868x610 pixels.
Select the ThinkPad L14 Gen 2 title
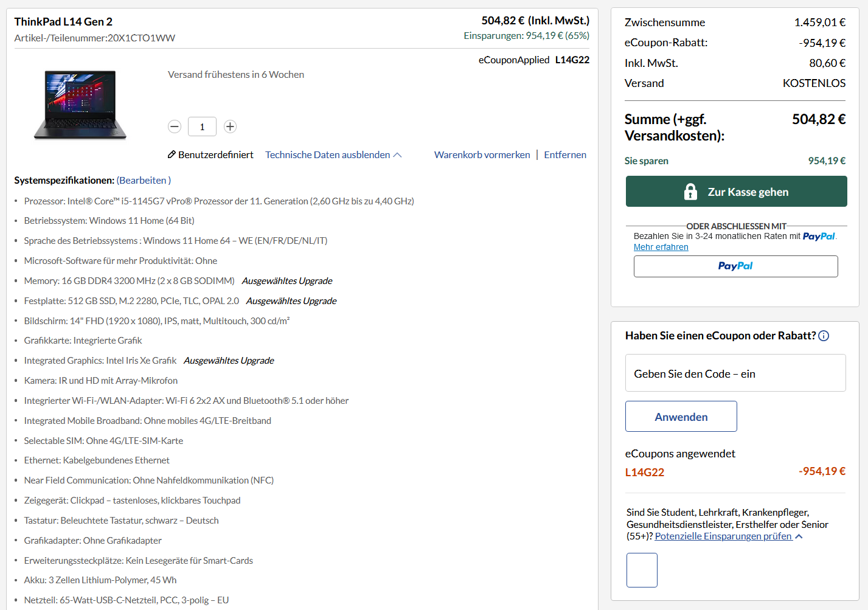64,21
